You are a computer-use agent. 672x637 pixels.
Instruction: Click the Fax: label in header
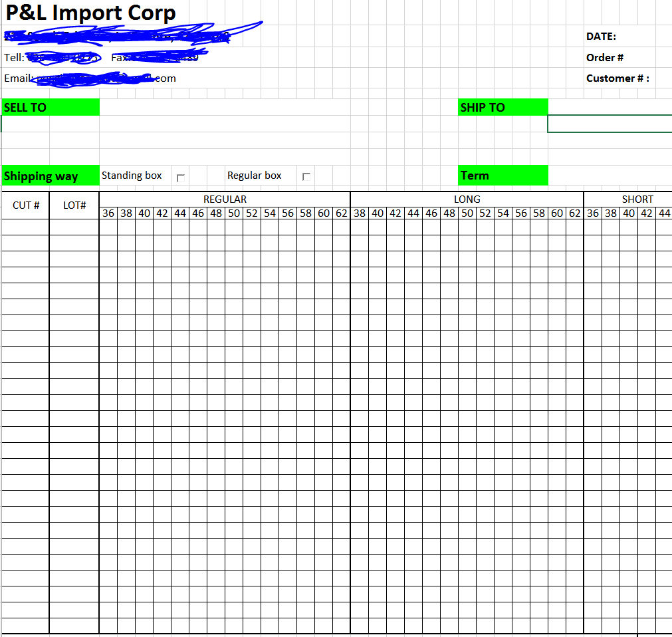pyautogui.click(x=120, y=57)
